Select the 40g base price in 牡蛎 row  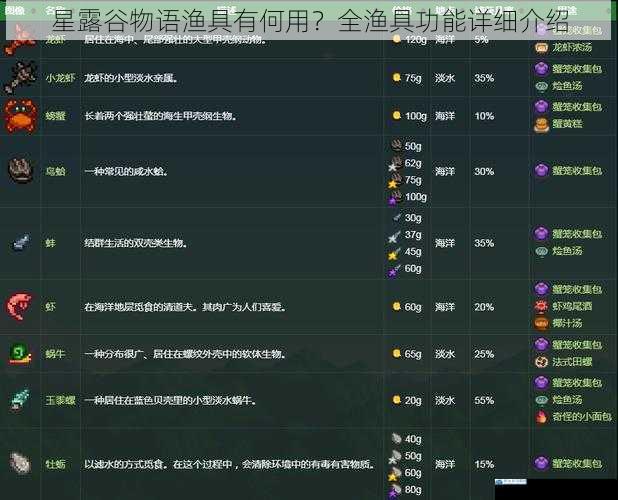(x=413, y=439)
